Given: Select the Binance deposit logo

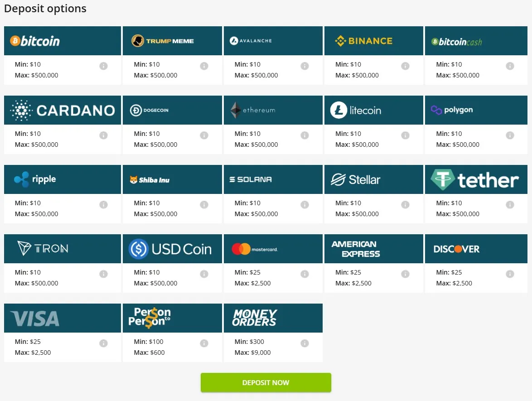Looking at the screenshot, I should pos(363,41).
